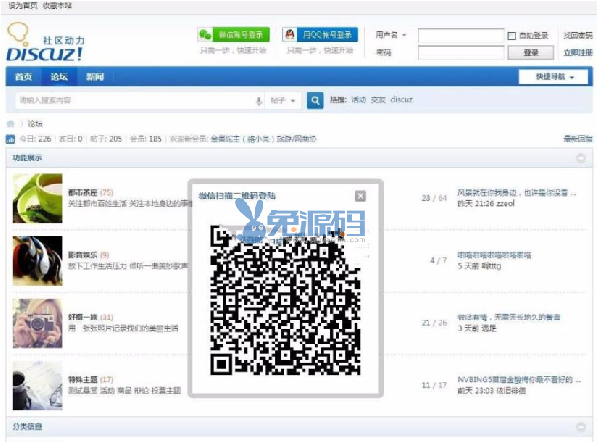The height and width of the screenshot is (442, 600).
Task: Click into the search content field
Action: [134, 100]
